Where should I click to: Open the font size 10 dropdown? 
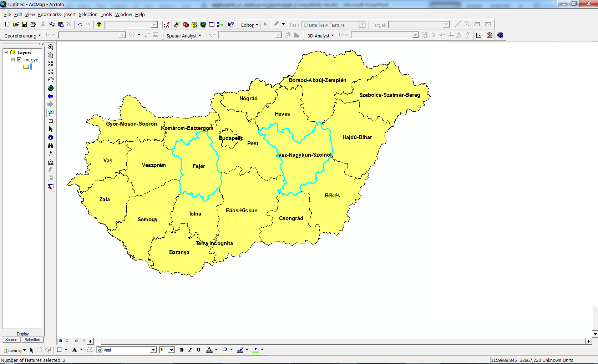point(171,350)
